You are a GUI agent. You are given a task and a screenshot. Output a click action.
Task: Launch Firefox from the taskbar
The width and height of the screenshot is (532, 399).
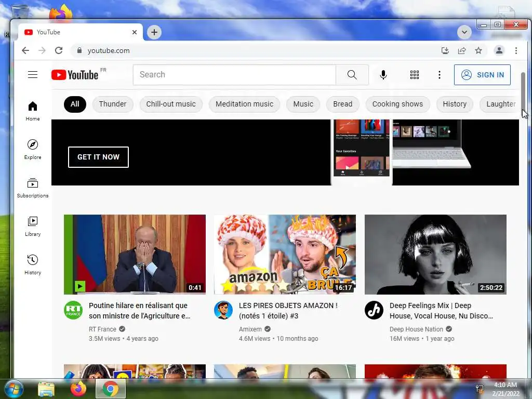click(78, 389)
